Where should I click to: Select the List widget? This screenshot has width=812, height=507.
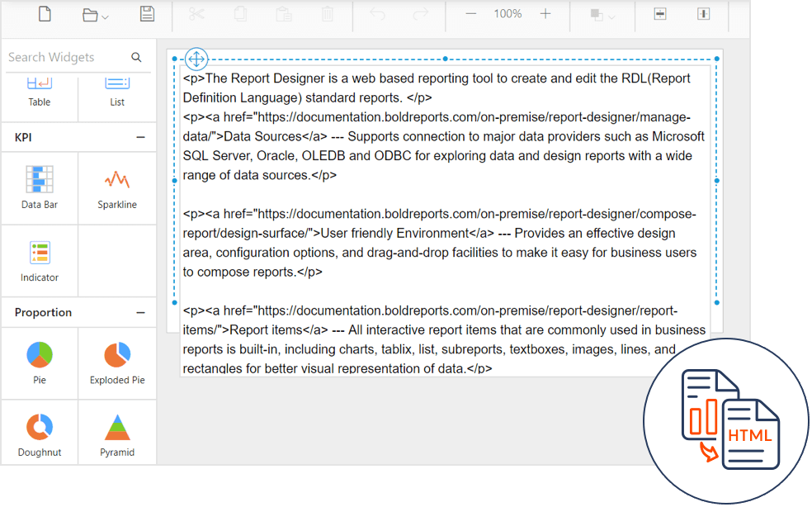(x=116, y=87)
